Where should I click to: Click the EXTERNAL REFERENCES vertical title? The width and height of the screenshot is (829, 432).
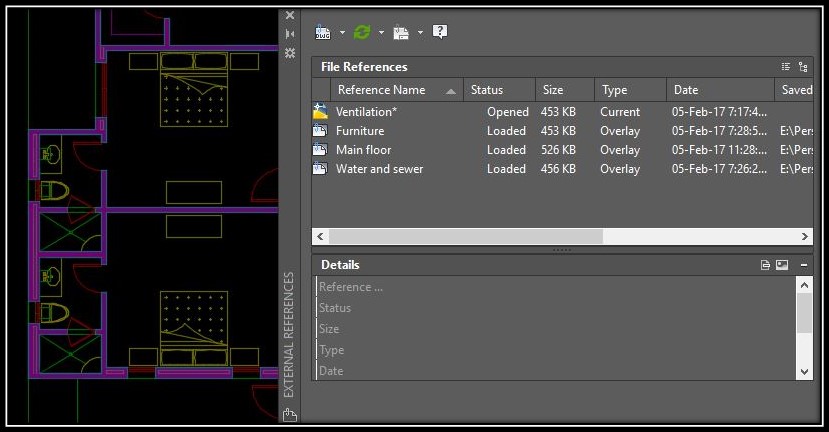[x=289, y=335]
